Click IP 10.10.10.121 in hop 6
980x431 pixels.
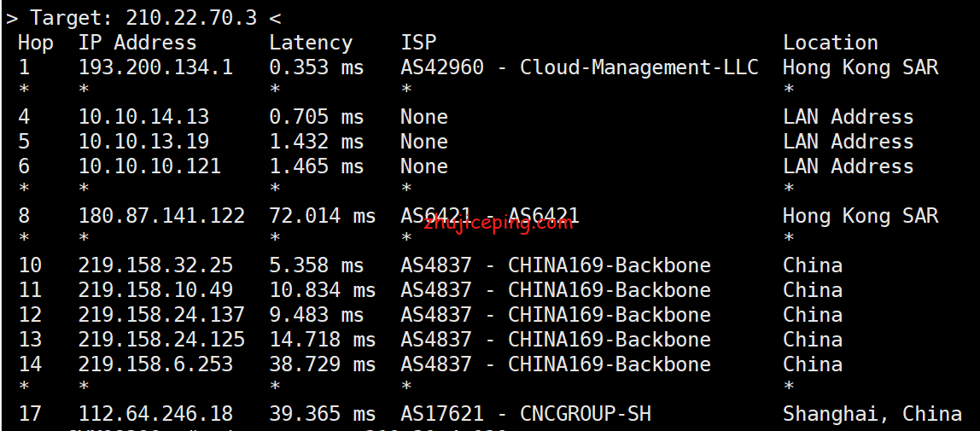coord(149,166)
